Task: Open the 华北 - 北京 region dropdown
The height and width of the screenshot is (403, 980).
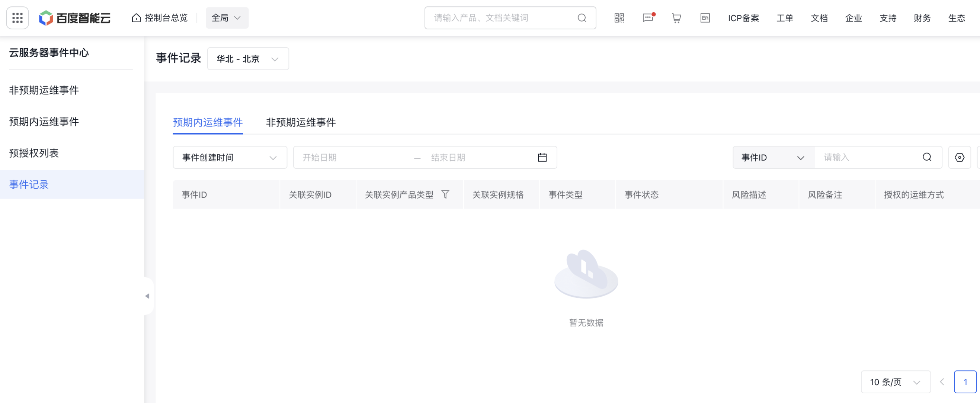Action: [248, 59]
